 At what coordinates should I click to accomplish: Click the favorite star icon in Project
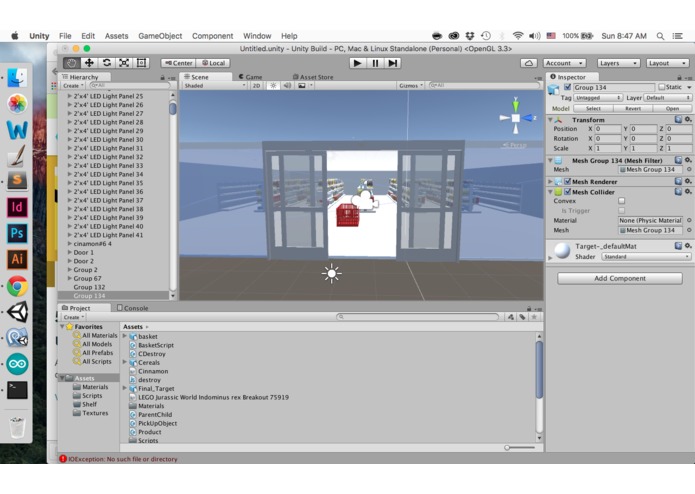click(535, 317)
